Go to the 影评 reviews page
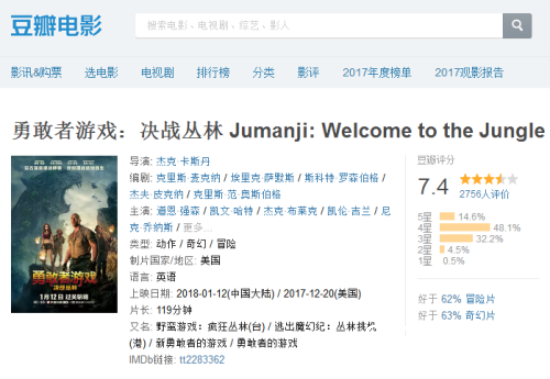Viewport: 550px width, 379px height. [x=308, y=73]
